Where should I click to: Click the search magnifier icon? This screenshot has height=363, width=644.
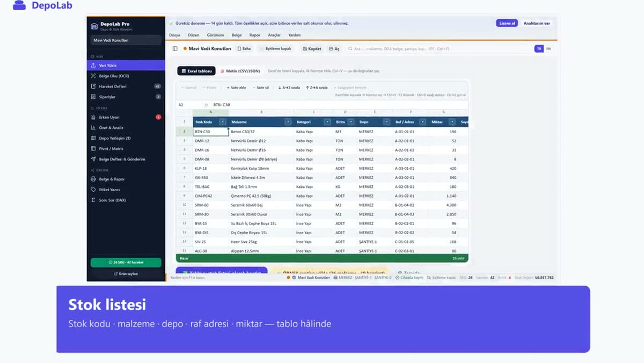tap(350, 49)
